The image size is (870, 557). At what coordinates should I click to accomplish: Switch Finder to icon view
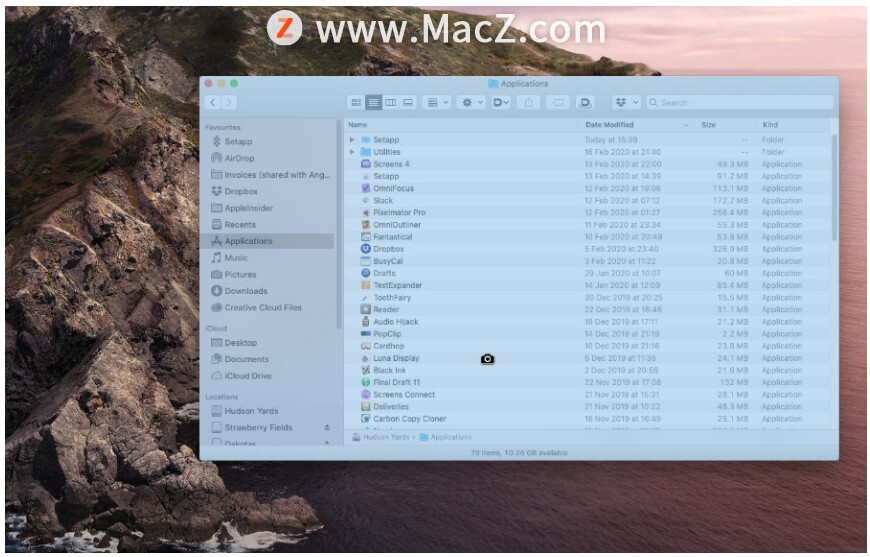point(356,103)
